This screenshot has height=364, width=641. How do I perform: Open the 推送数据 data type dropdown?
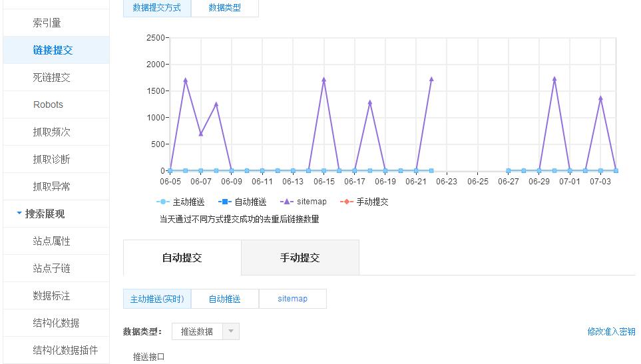click(x=205, y=331)
